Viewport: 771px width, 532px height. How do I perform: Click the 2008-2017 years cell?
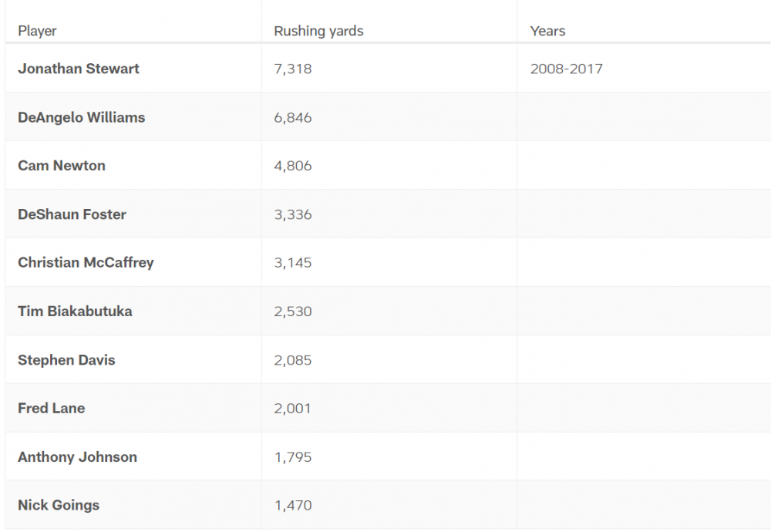tap(567, 69)
